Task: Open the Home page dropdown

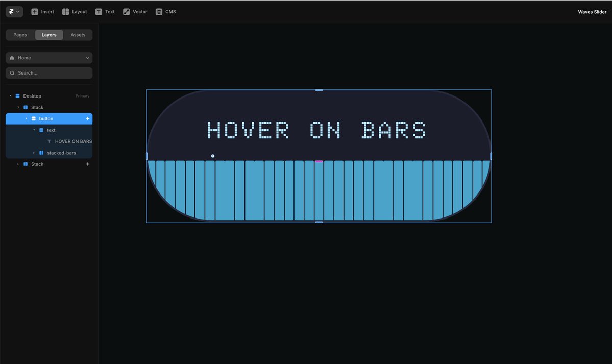Action: click(87, 58)
